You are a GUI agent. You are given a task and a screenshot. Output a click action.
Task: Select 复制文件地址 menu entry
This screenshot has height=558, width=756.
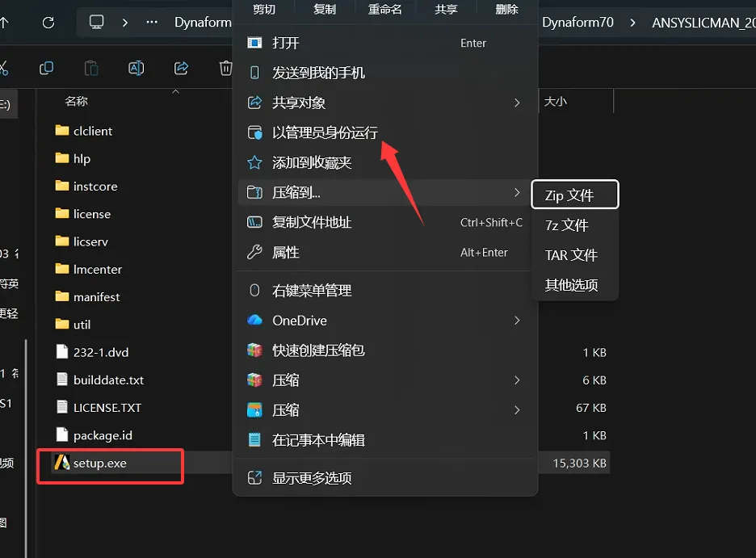385,222
